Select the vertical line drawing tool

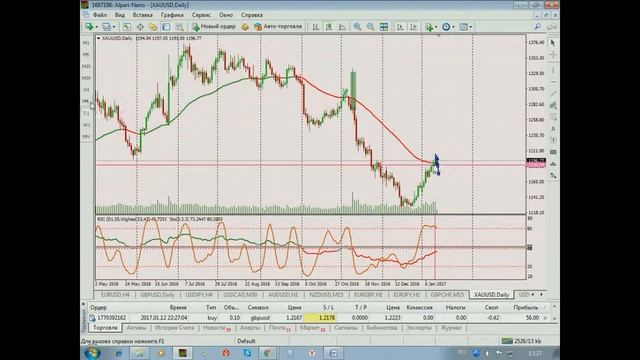[553, 70]
